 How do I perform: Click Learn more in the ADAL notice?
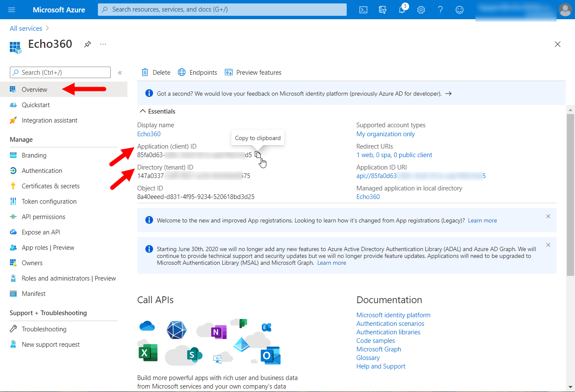[332, 263]
